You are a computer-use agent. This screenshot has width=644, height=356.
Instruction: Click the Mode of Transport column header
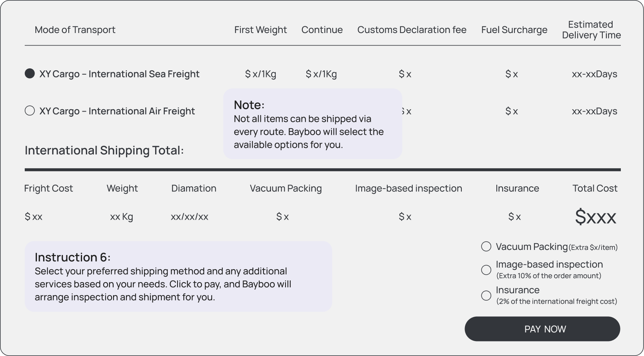click(x=75, y=30)
